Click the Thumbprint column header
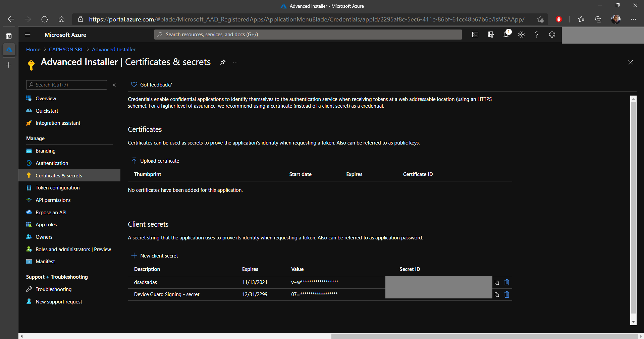 click(148, 174)
